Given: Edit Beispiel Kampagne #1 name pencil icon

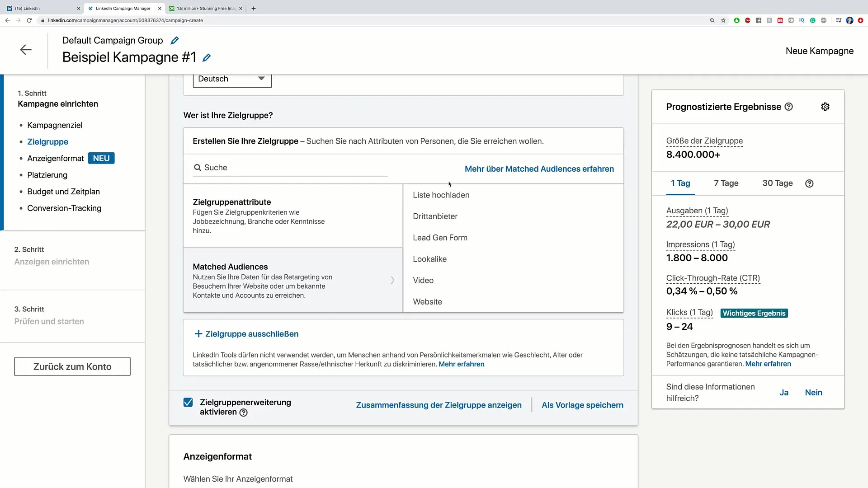Looking at the screenshot, I should click(207, 58).
